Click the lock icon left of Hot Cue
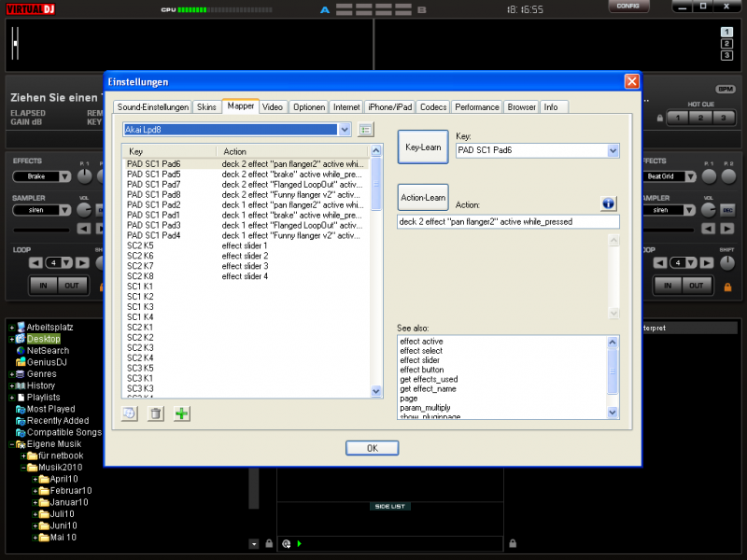 [660, 118]
